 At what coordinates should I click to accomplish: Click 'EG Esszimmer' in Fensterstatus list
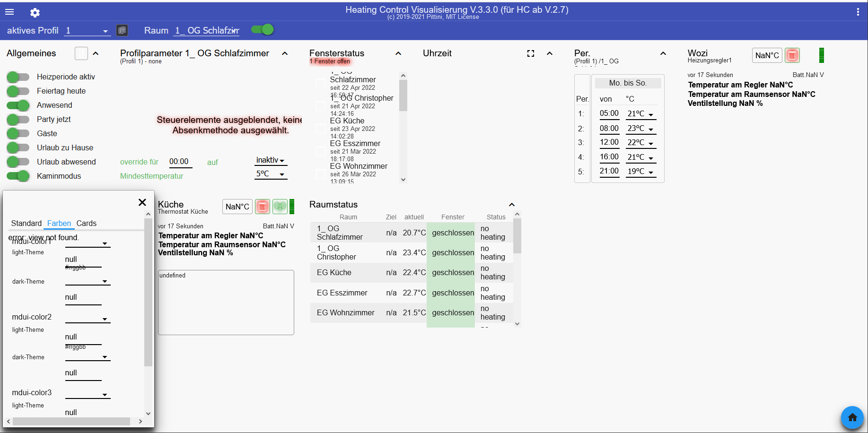click(355, 144)
